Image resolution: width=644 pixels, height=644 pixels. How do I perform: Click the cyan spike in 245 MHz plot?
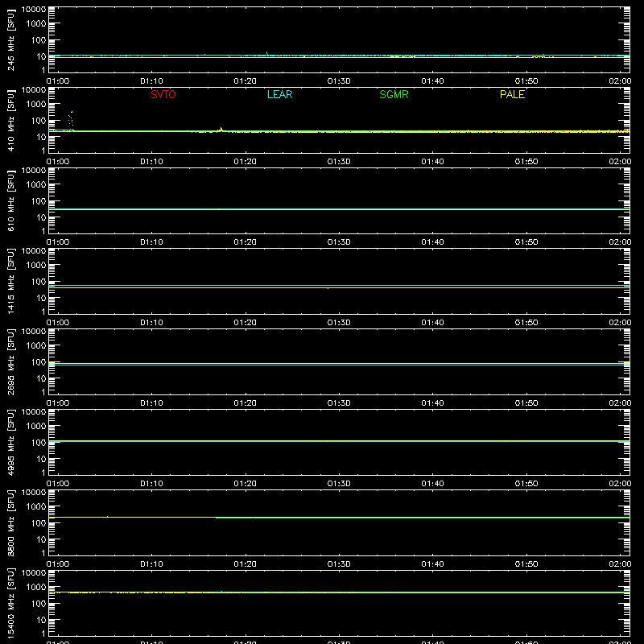267,53
